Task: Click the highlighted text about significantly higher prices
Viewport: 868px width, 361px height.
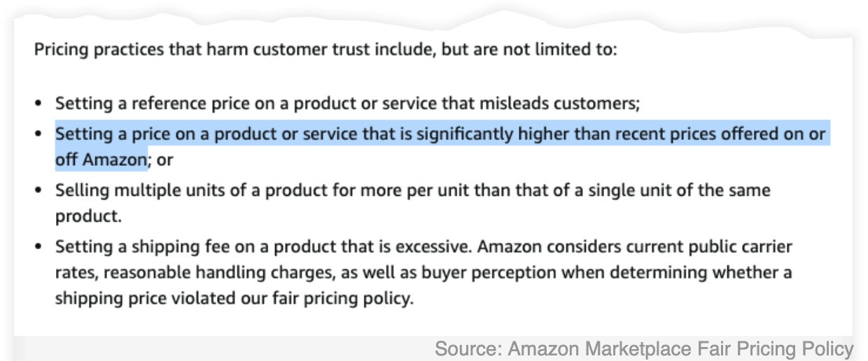Action: [442, 146]
